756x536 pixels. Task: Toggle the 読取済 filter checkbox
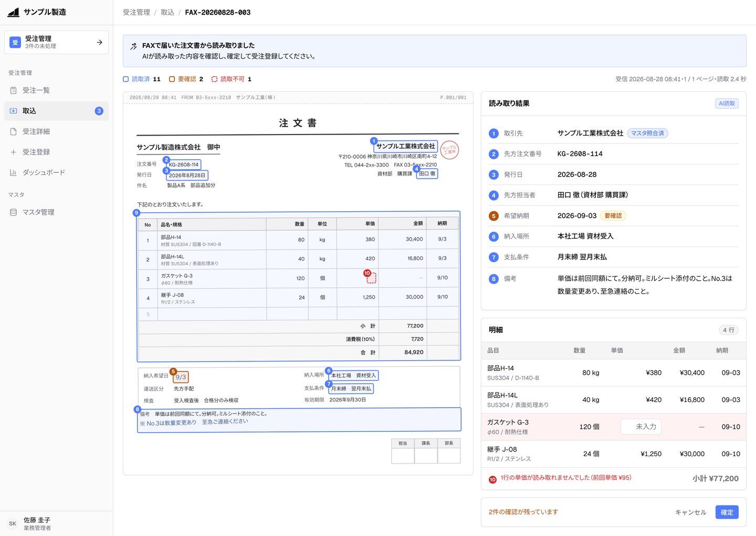click(x=126, y=79)
